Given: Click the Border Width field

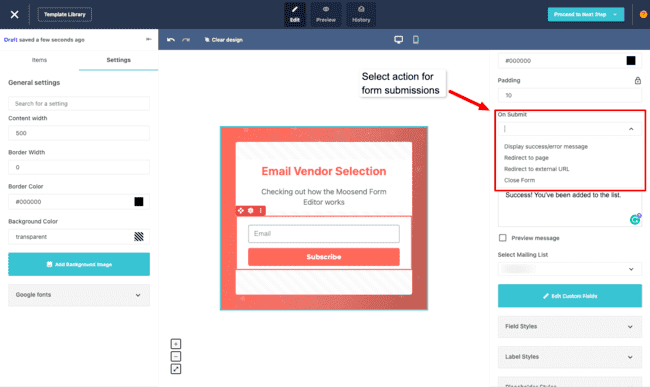Looking at the screenshot, I should click(79, 167).
